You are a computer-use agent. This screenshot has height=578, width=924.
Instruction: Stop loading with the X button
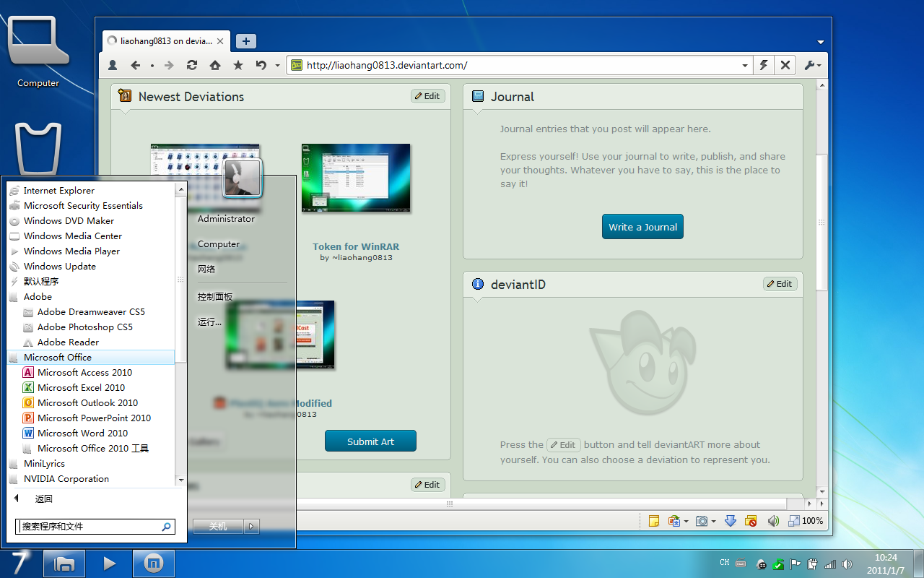click(x=785, y=65)
